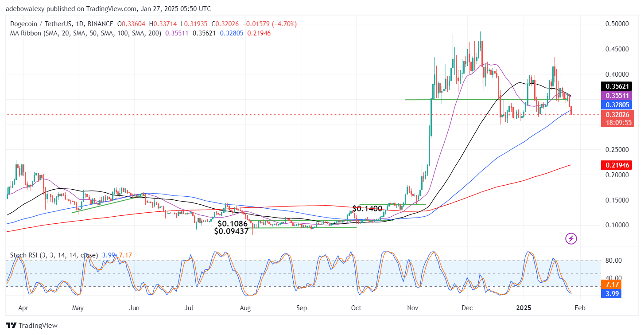Click the adebowalexy published header text
Viewport: 644px width, 335px height.
(109, 9)
